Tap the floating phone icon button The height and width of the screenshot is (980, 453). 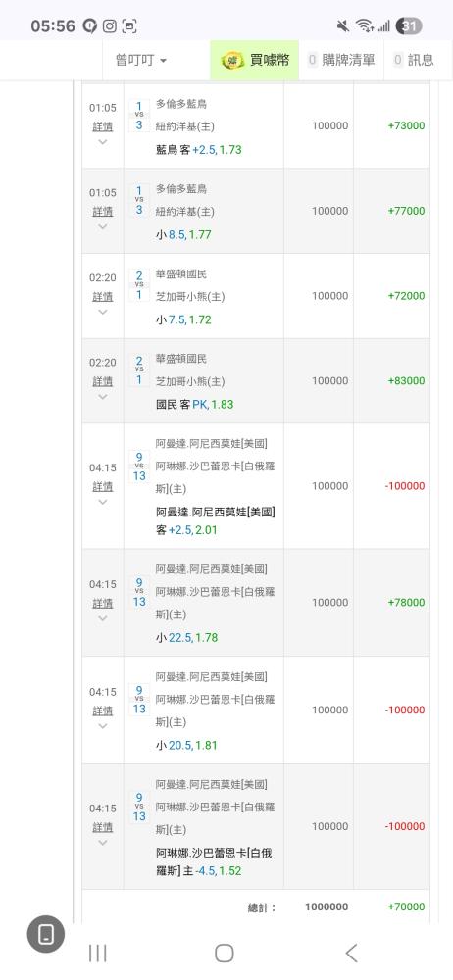click(x=46, y=934)
